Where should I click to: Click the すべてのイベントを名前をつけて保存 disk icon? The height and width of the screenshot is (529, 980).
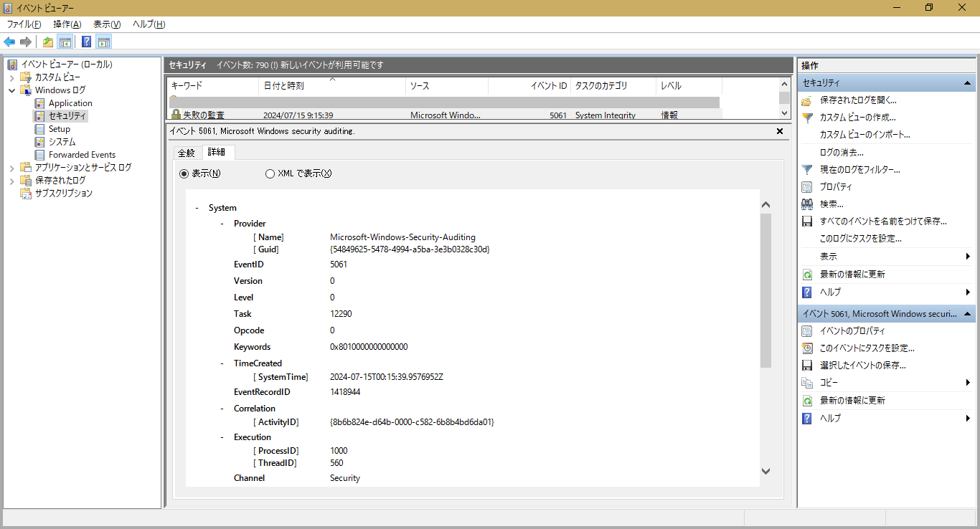[x=807, y=221]
